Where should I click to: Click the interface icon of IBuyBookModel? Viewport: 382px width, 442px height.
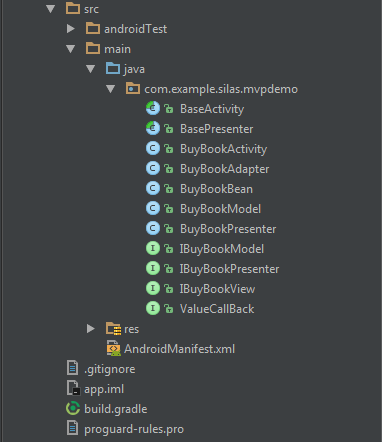coord(153,248)
